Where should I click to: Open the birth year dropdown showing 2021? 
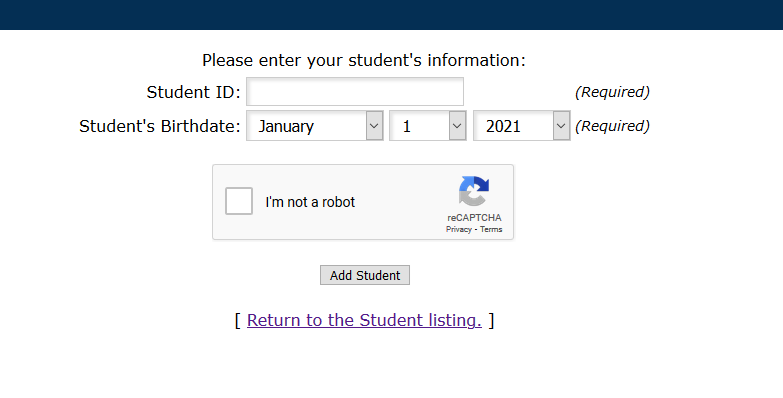click(x=521, y=126)
